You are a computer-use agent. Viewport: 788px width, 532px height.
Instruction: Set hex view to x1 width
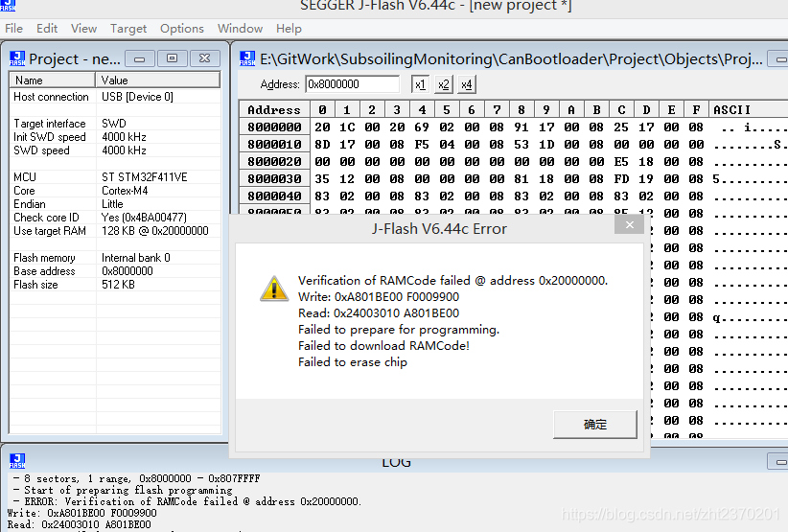(x=420, y=84)
